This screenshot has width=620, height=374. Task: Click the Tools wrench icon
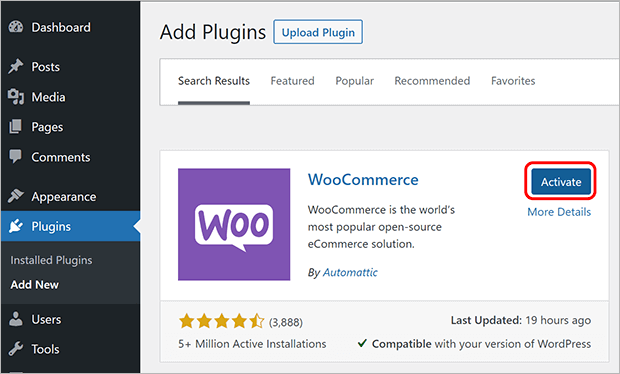[16, 349]
